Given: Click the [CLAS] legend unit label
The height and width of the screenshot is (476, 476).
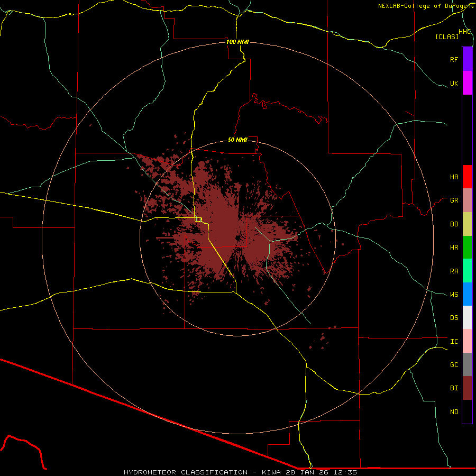Looking at the screenshot, I should click(447, 36).
